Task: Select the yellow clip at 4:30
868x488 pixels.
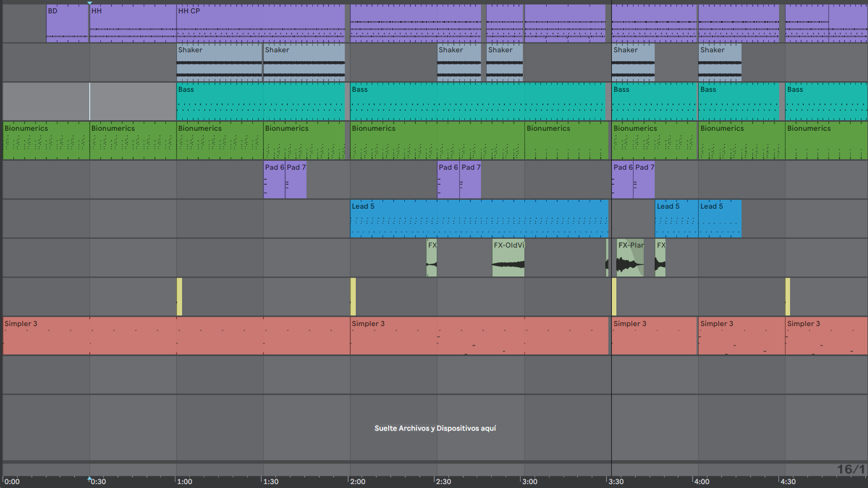Action: coord(788,297)
